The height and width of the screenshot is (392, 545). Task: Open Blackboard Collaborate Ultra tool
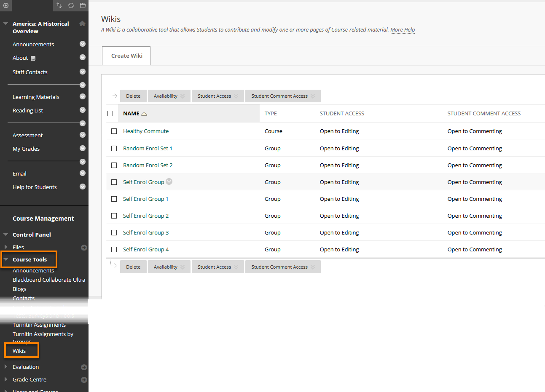click(x=49, y=280)
